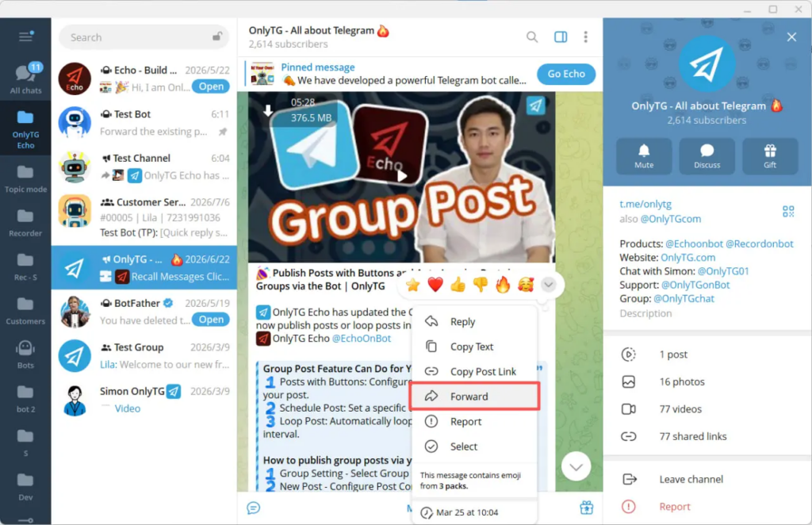The height and width of the screenshot is (525, 812).
Task: React with the smiling hearts emoji
Action: coord(526,285)
